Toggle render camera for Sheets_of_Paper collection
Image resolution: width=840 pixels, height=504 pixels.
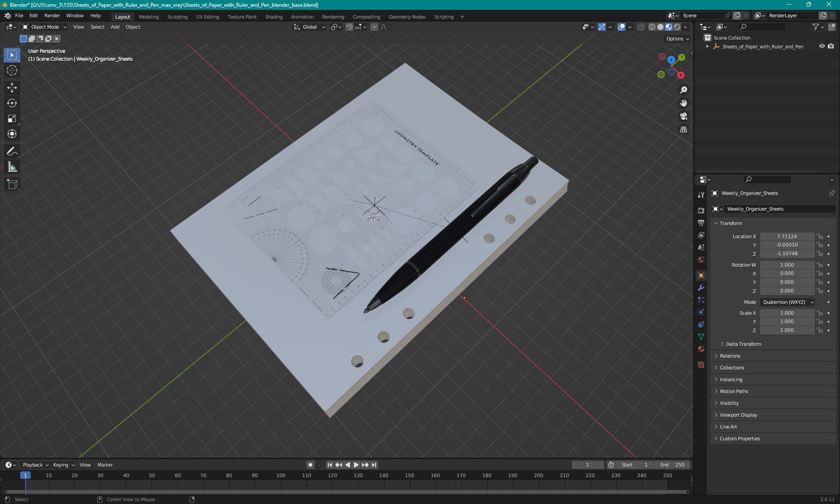(x=831, y=46)
